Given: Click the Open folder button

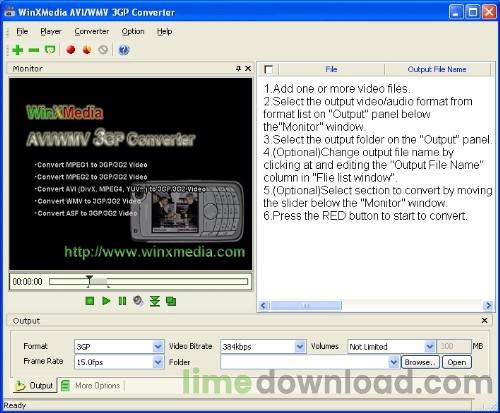Looking at the screenshot, I should pyautogui.click(x=457, y=362).
